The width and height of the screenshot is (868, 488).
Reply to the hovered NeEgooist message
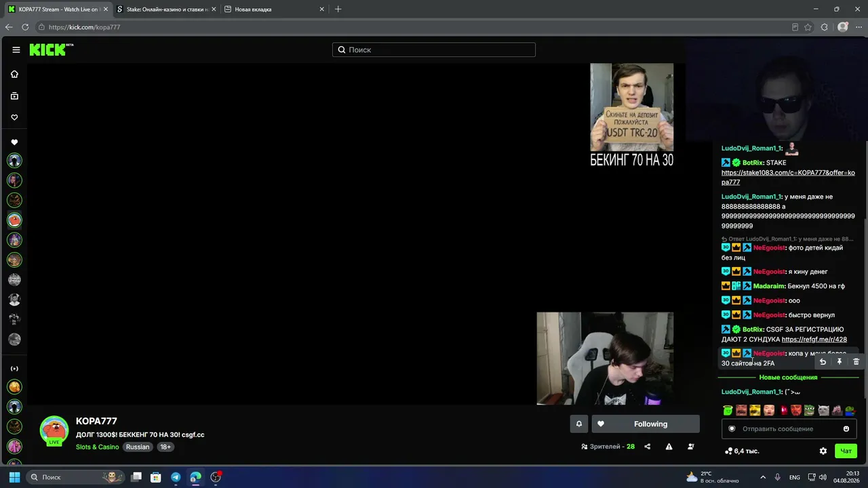coord(823,361)
